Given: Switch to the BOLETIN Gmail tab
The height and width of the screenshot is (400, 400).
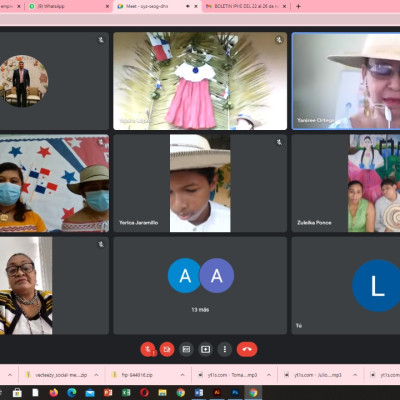Looking at the screenshot, I should pyautogui.click(x=246, y=6).
